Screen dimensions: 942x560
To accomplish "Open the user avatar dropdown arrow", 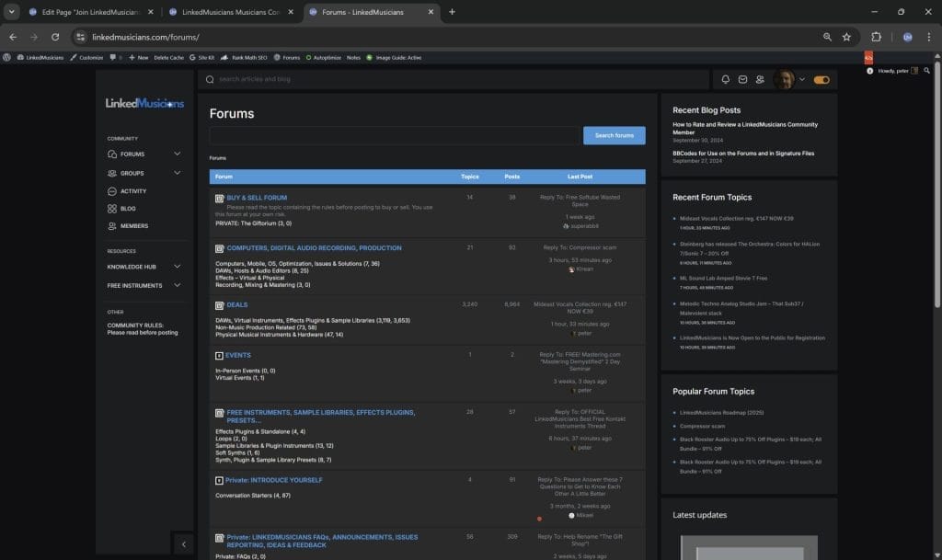I will 801,80.
